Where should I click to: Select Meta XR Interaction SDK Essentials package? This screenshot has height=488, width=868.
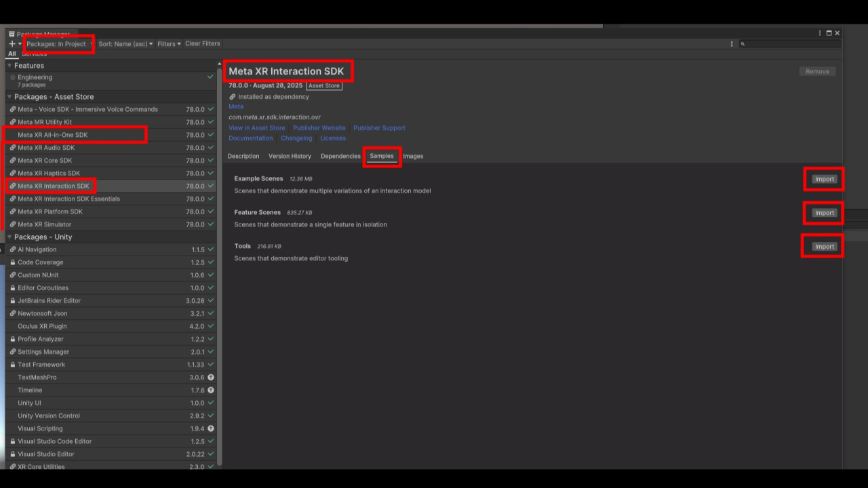pos(111,199)
